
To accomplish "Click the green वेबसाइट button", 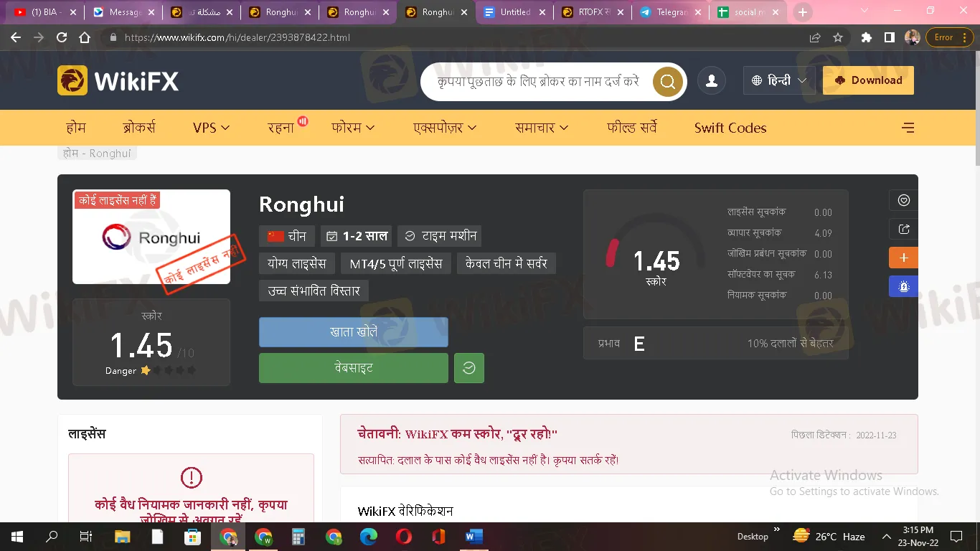I will pos(353,368).
